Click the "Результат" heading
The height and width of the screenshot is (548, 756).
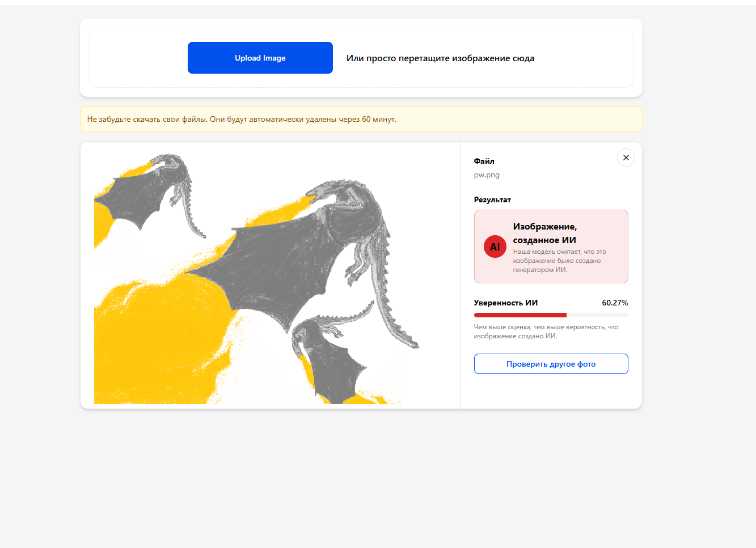(492, 200)
